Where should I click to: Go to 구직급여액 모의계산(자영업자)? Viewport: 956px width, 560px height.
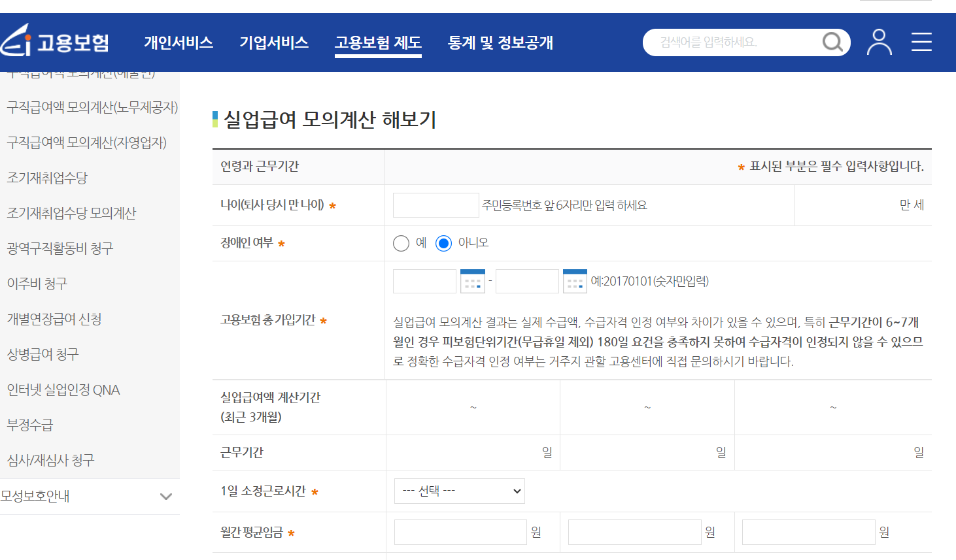[86, 142]
